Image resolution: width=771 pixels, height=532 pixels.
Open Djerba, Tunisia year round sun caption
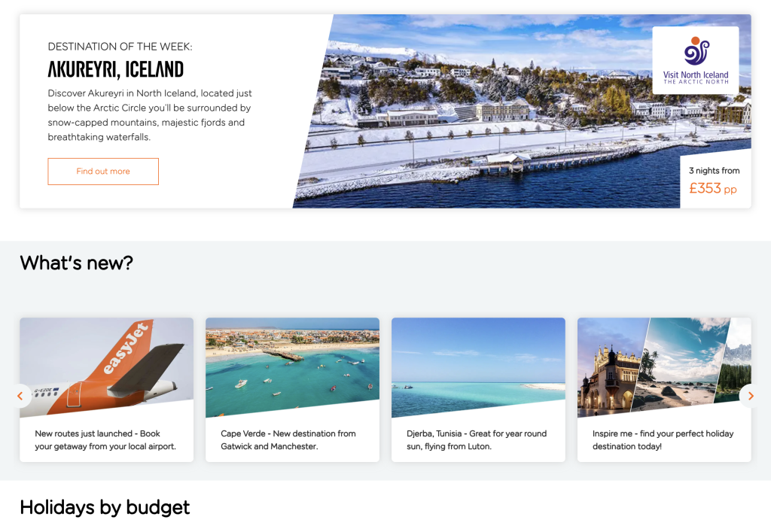477,440
